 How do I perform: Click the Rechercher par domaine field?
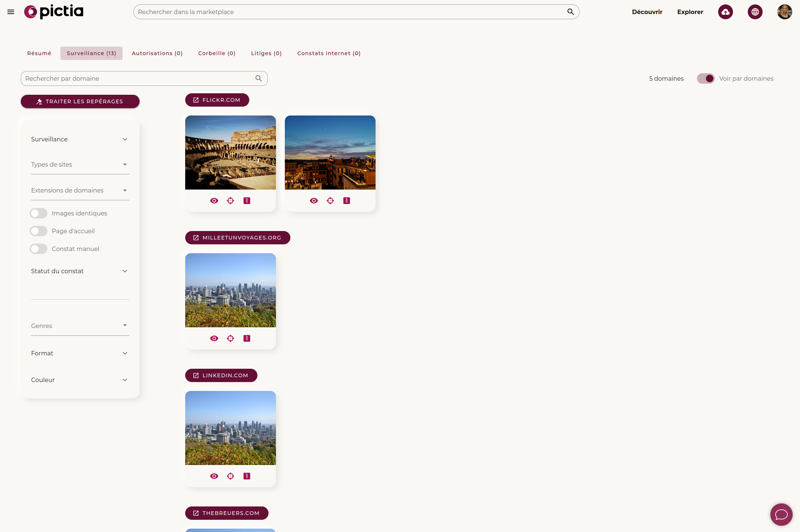pyautogui.click(x=137, y=78)
